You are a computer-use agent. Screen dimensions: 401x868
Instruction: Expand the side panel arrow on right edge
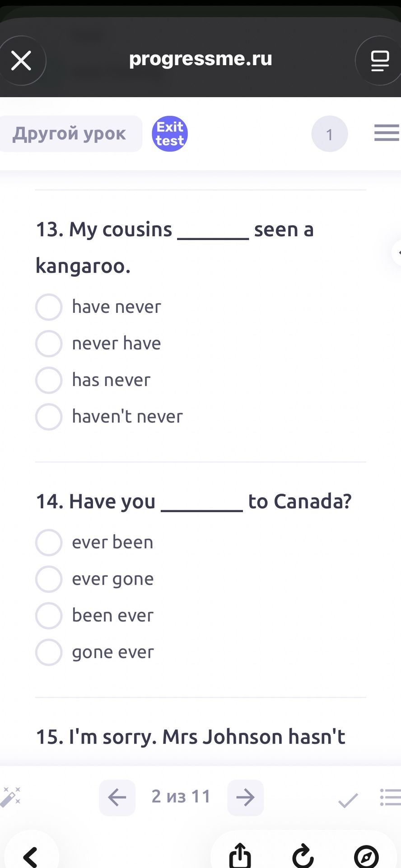tap(396, 252)
